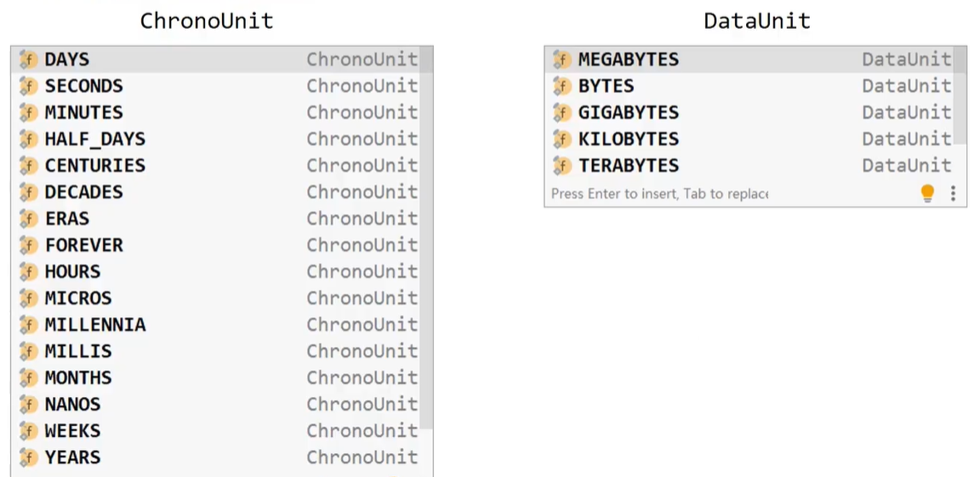
Task: Click the ChronoUnit popup scrollbar thumb
Action: (426, 237)
